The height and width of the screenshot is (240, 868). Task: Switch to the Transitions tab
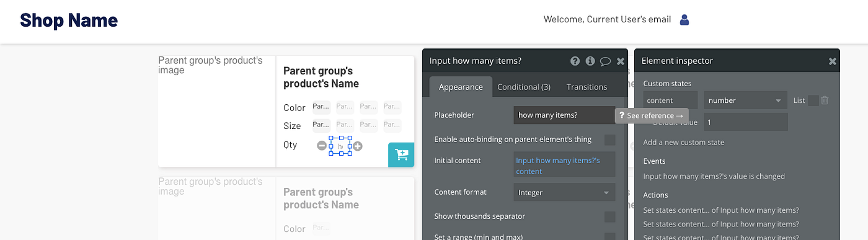click(x=587, y=87)
